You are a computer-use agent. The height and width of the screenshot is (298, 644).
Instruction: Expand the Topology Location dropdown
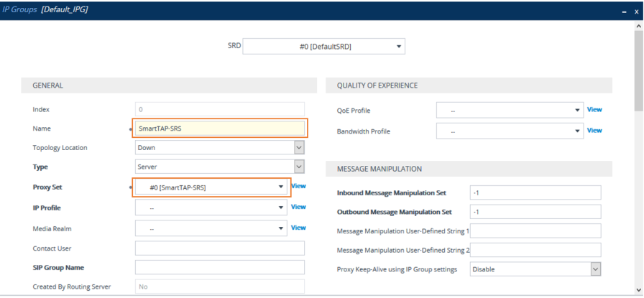coord(220,147)
